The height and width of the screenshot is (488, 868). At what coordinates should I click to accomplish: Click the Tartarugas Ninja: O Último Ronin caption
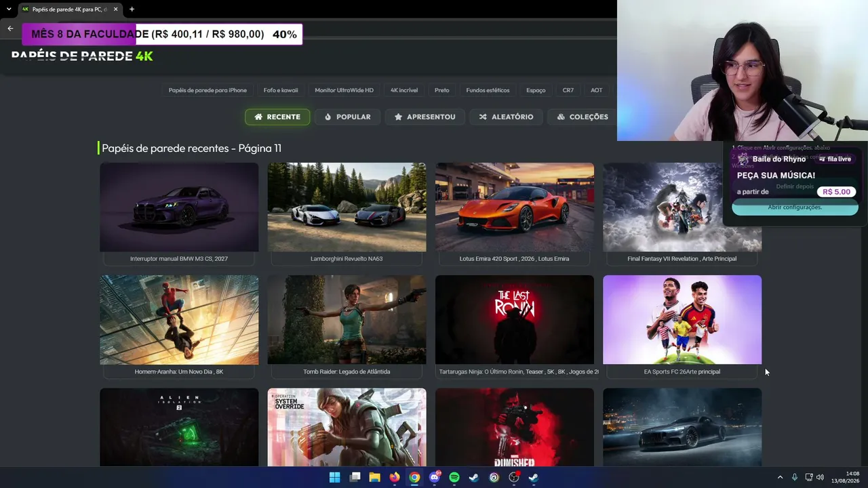tap(519, 371)
